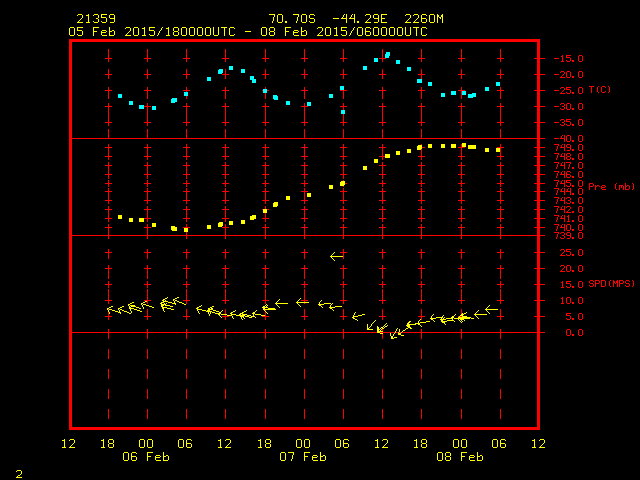This screenshot has width=640, height=480.
Task: Click the 00 hour label above 07 Feb
Action: point(303,444)
